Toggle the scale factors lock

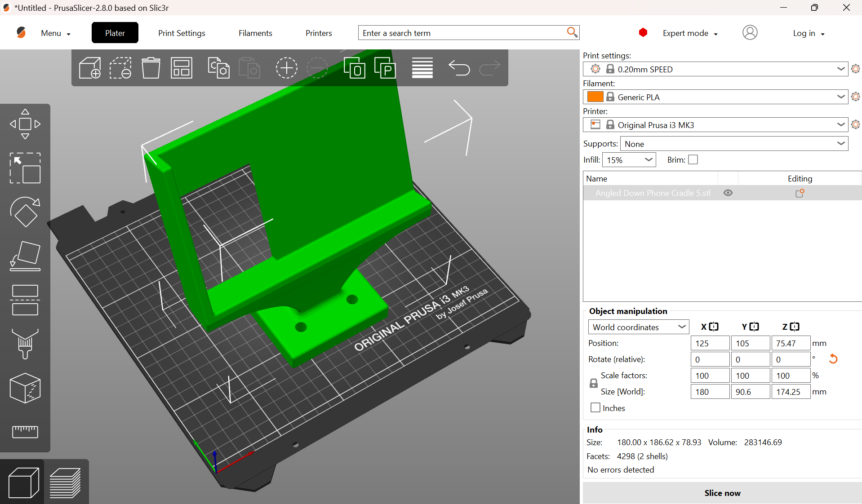(593, 383)
